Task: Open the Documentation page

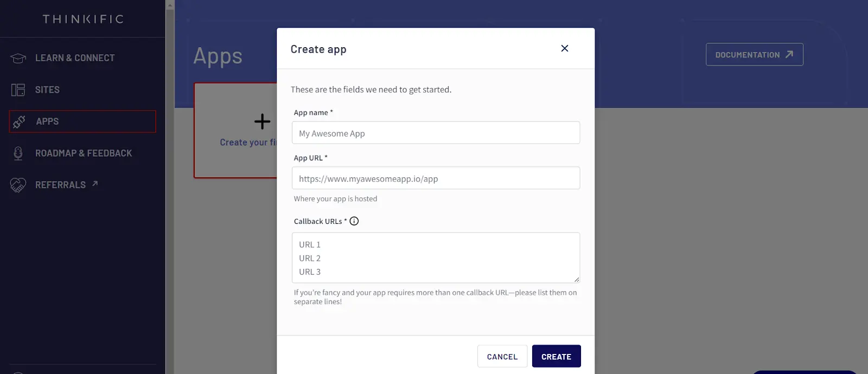Action: pyautogui.click(x=754, y=54)
